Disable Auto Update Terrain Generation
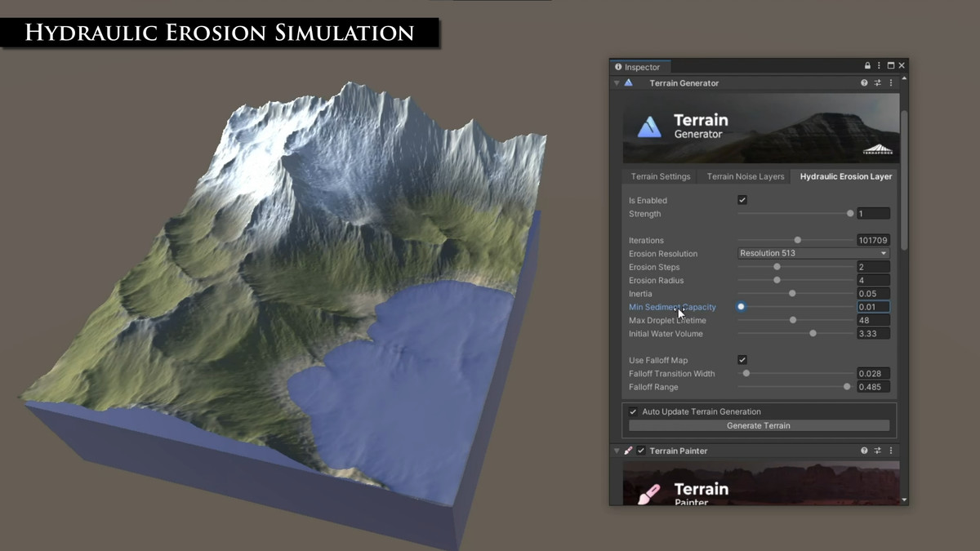The width and height of the screenshot is (980, 551). [x=633, y=411]
